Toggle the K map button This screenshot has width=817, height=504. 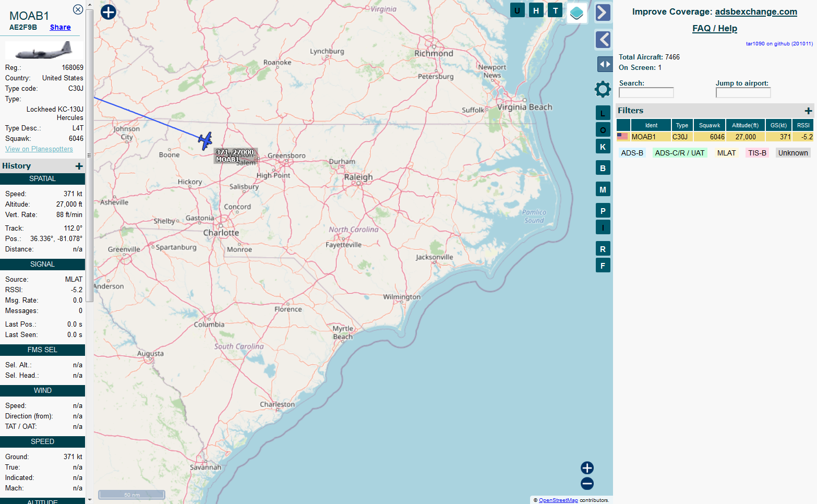603,147
